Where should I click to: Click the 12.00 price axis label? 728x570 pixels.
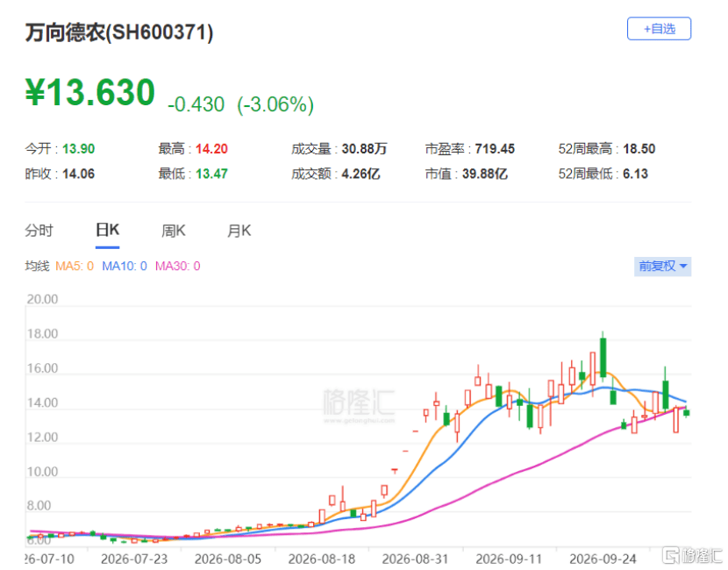click(x=42, y=438)
